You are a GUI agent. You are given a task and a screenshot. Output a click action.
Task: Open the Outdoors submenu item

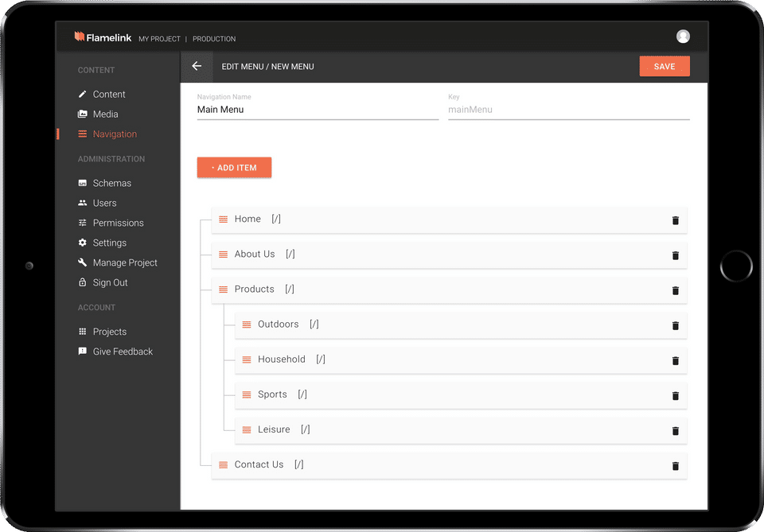[x=461, y=325]
